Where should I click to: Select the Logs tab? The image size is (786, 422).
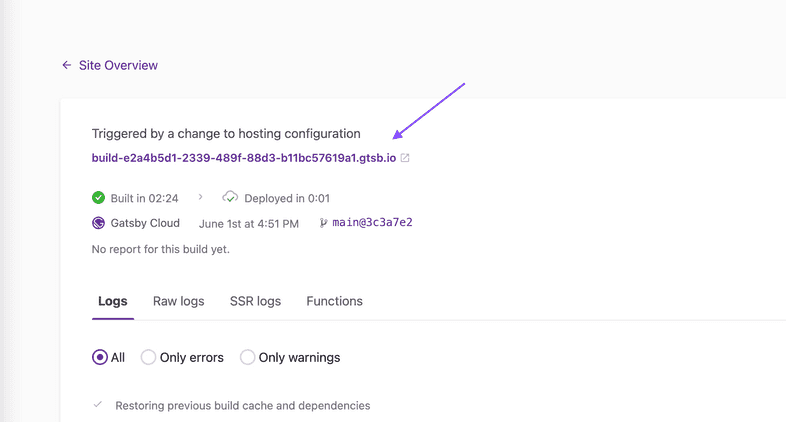112,301
